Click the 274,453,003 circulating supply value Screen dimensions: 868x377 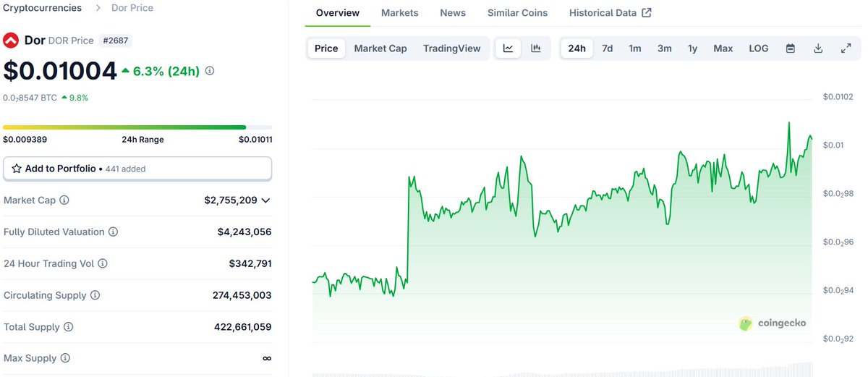242,295
